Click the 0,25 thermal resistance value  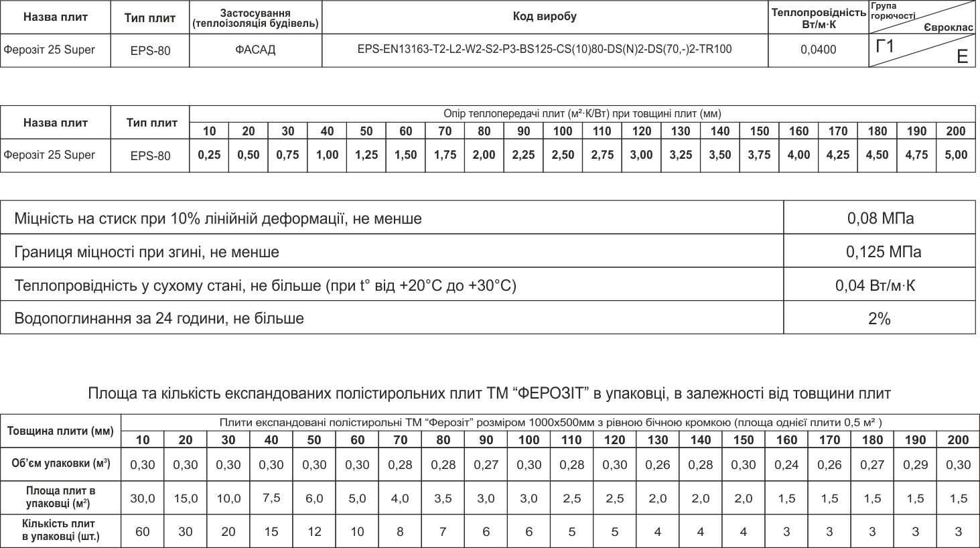pyautogui.click(x=209, y=155)
